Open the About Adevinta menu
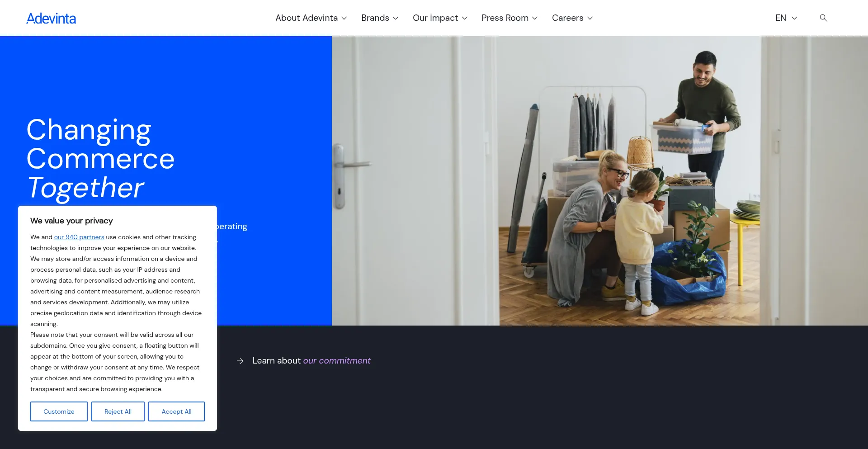 [306, 18]
